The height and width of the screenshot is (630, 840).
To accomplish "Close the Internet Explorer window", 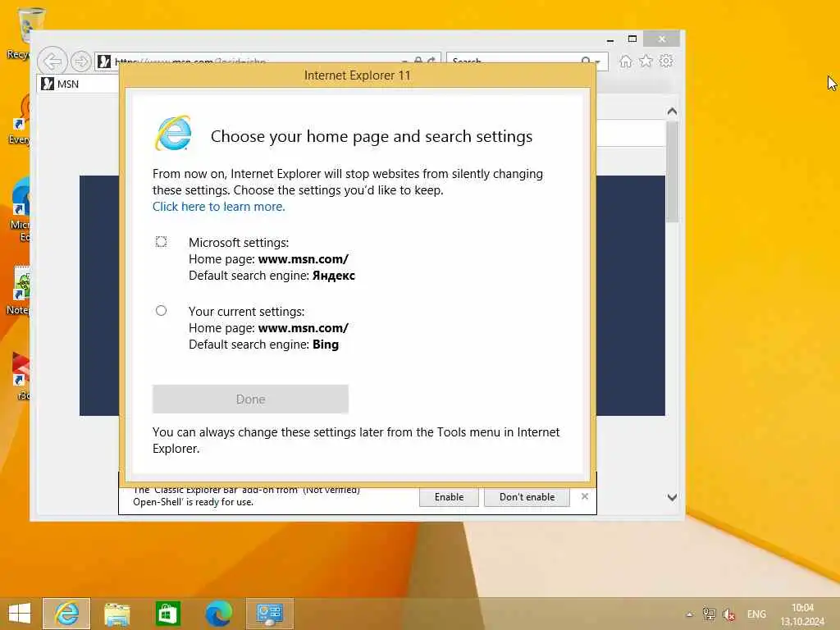I will pos(662,39).
